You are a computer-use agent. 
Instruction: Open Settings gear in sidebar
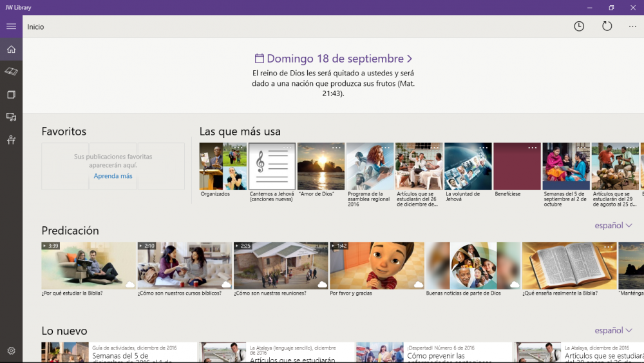pos(11,351)
